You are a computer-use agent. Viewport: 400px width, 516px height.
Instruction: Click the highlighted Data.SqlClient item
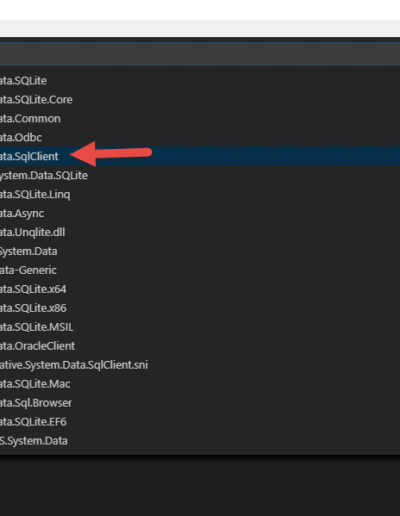(200, 156)
